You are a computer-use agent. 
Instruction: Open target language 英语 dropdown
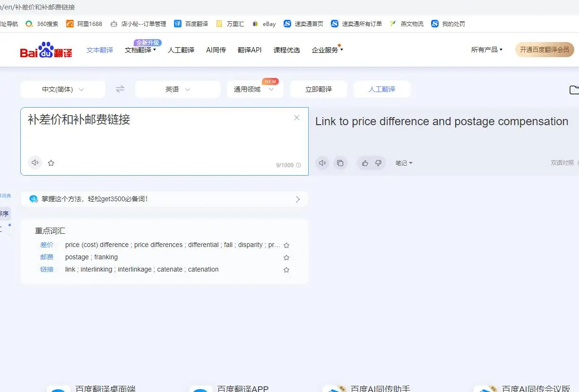[x=178, y=89]
